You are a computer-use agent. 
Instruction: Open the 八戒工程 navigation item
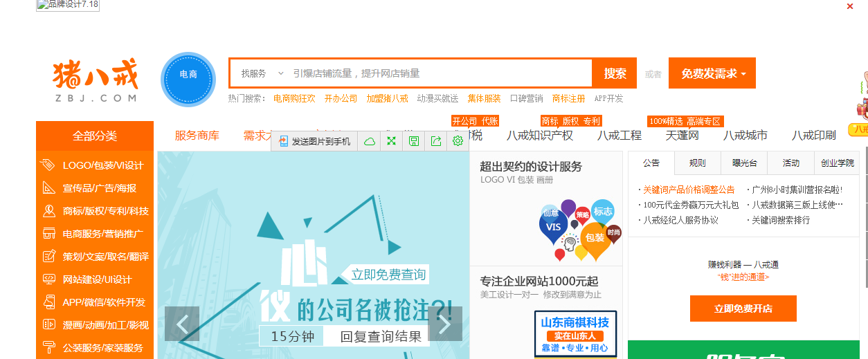pyautogui.click(x=620, y=136)
